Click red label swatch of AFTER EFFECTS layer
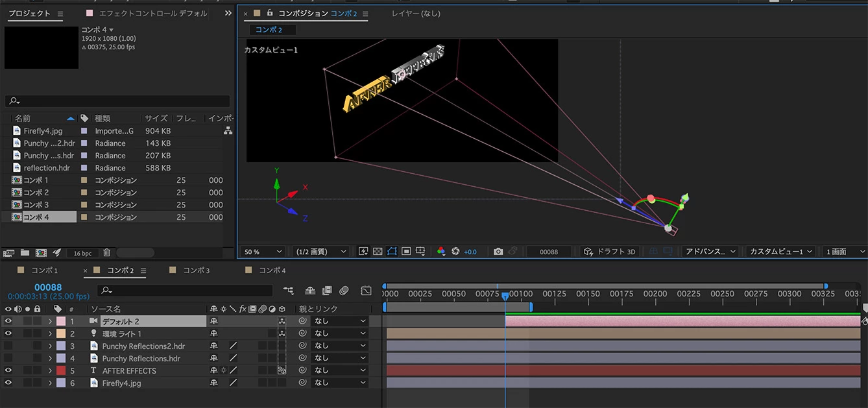This screenshot has height=408, width=868. coord(61,370)
